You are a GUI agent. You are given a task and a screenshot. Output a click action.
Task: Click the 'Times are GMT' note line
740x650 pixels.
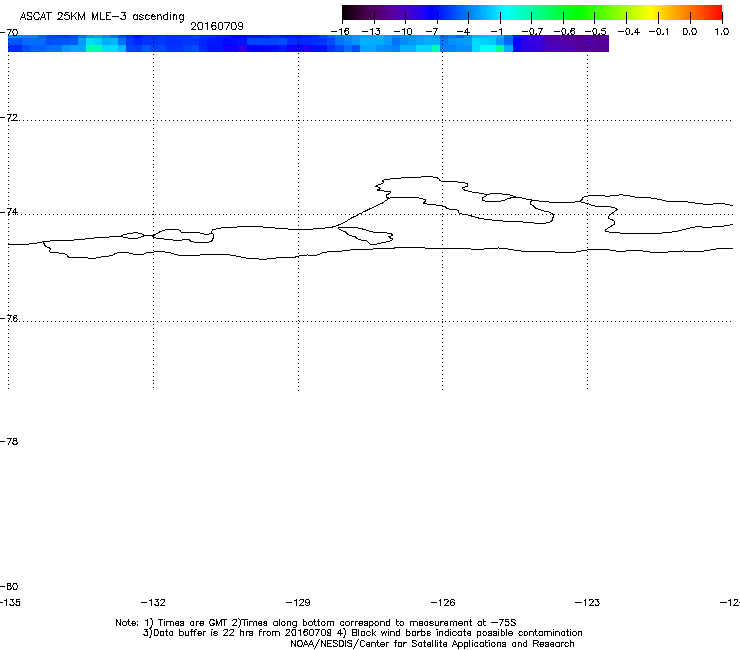coord(316,623)
